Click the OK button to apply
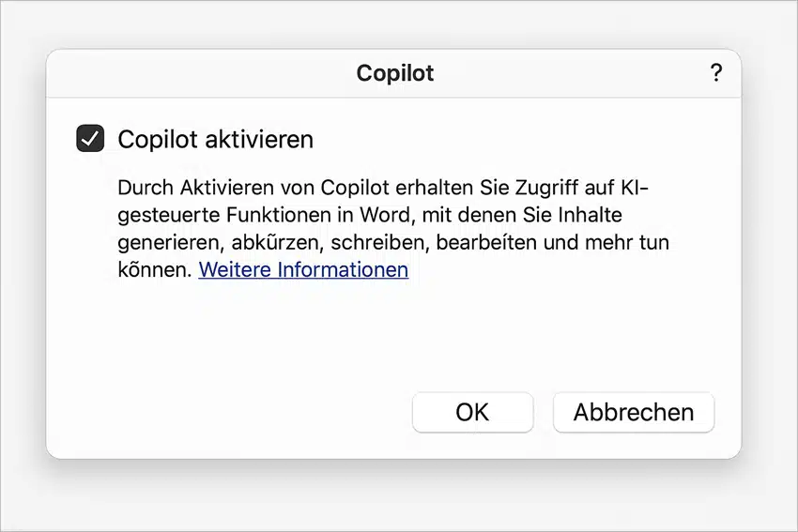Image resolution: width=798 pixels, height=532 pixels. point(473,413)
